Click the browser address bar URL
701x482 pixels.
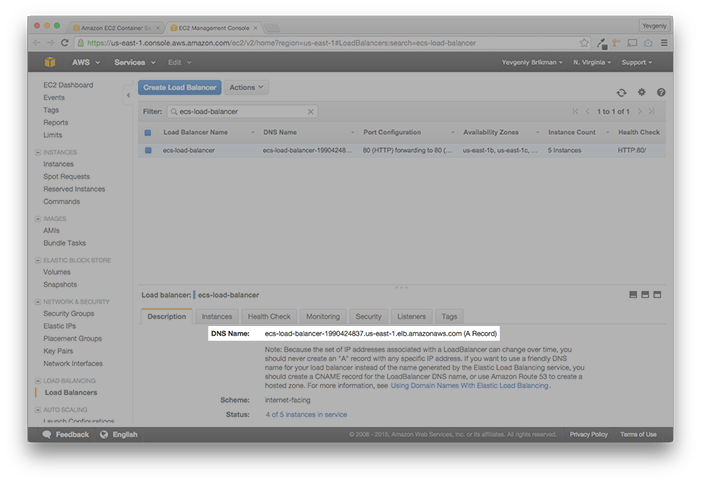282,43
